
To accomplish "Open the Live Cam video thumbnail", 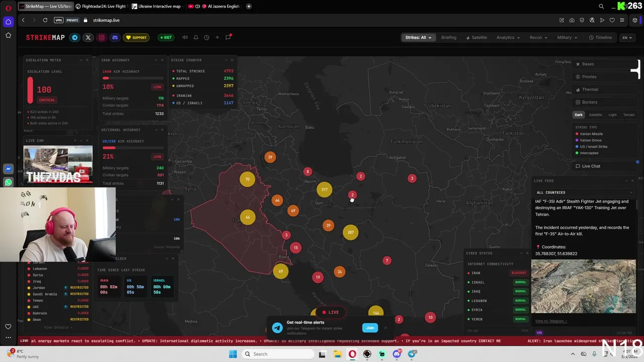I will pyautogui.click(x=58, y=165).
